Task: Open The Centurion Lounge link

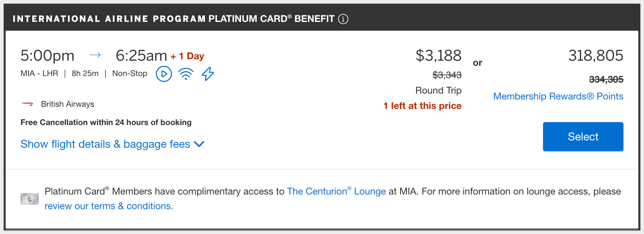Action: point(336,191)
